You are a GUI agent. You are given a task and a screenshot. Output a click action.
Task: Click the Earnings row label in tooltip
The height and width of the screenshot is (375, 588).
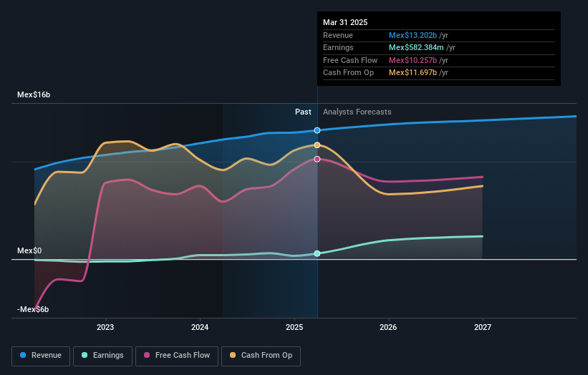click(338, 47)
